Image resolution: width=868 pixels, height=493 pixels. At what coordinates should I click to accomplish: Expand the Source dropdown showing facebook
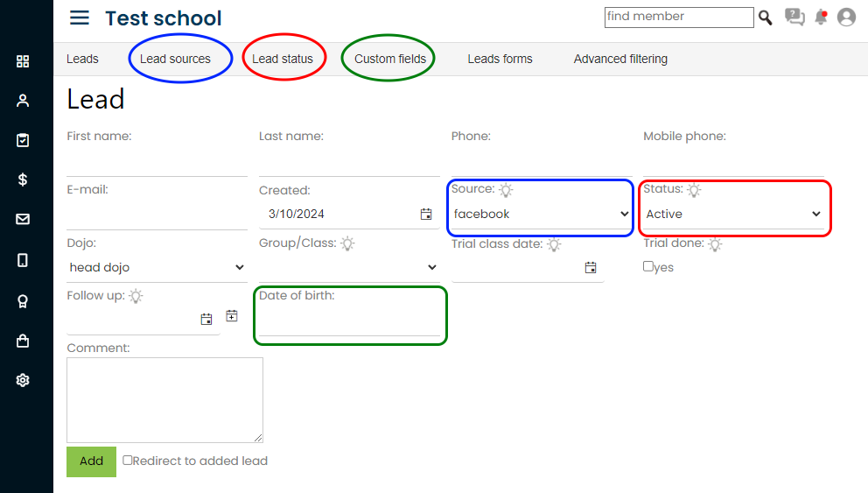541,214
